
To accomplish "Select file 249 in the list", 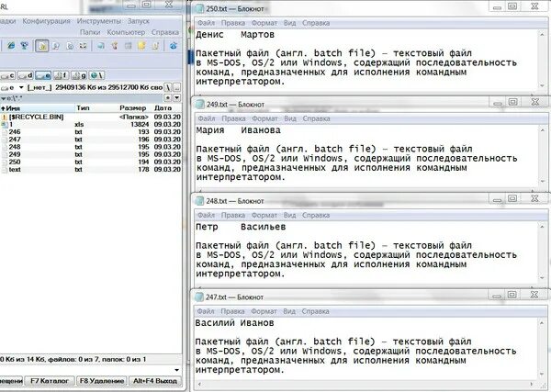I will coord(91,154).
